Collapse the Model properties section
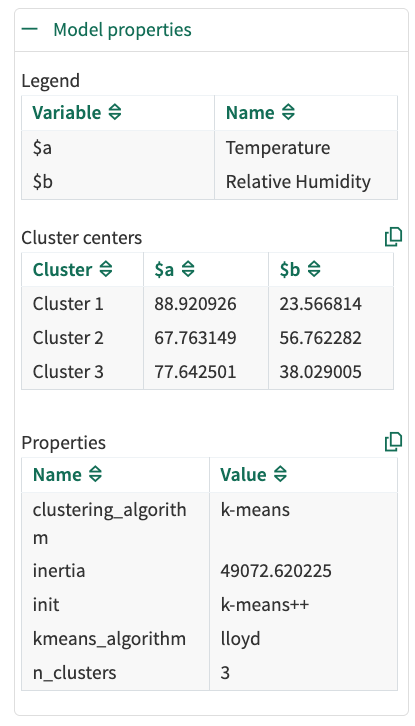Screen dimensions: 415x726 30,30
